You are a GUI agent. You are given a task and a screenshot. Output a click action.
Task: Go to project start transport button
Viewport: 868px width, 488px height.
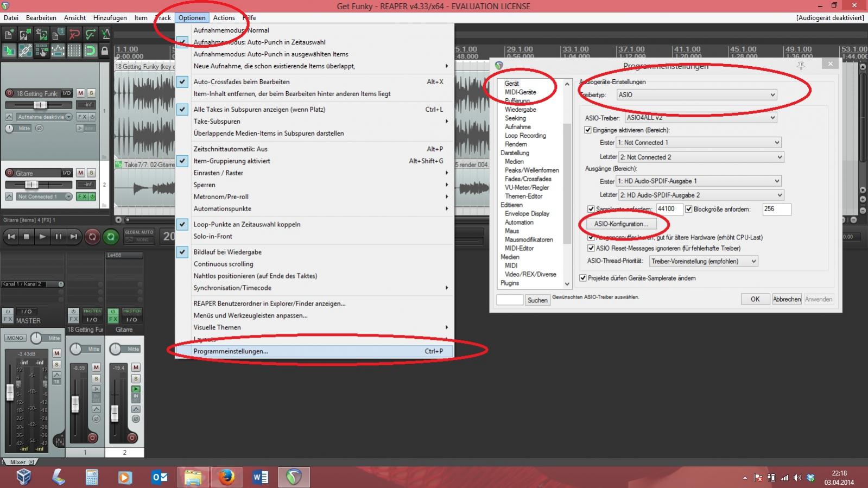pyautogui.click(x=11, y=237)
